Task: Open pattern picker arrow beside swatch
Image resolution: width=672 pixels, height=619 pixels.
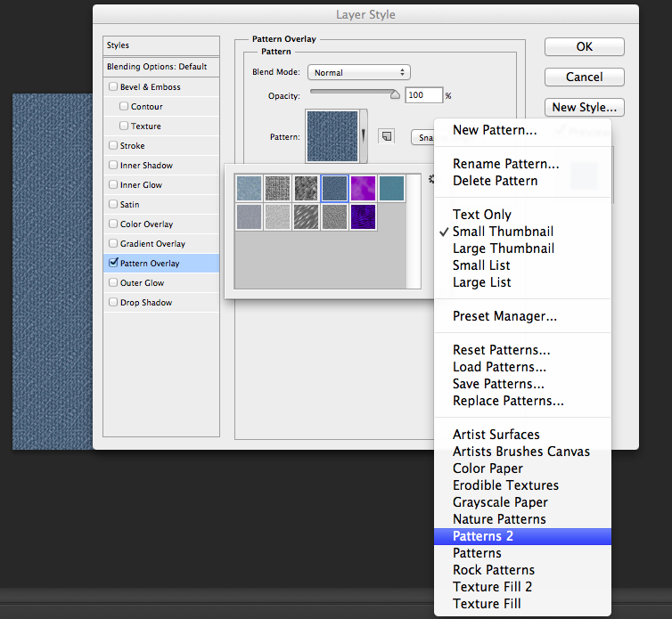Action: pyautogui.click(x=364, y=136)
